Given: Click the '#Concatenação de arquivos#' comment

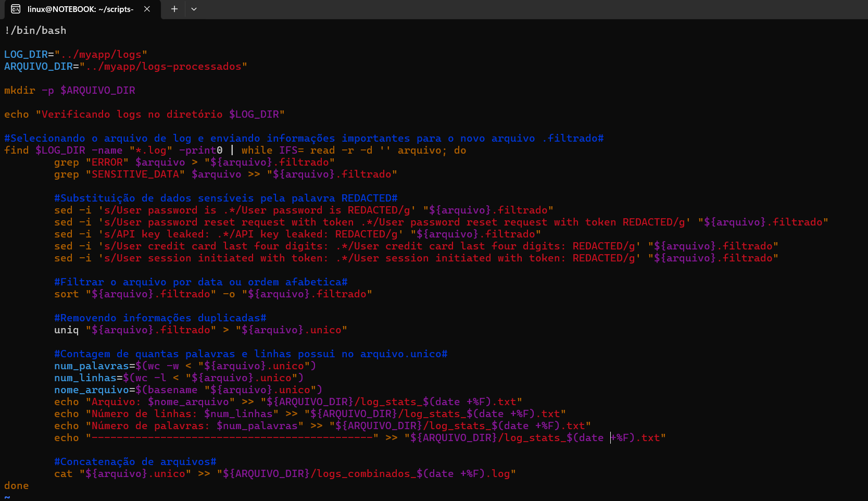Looking at the screenshot, I should [x=135, y=461].
